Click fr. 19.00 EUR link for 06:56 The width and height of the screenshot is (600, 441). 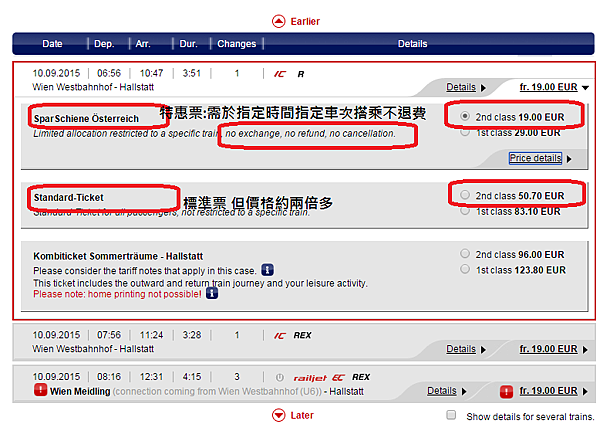pos(548,87)
